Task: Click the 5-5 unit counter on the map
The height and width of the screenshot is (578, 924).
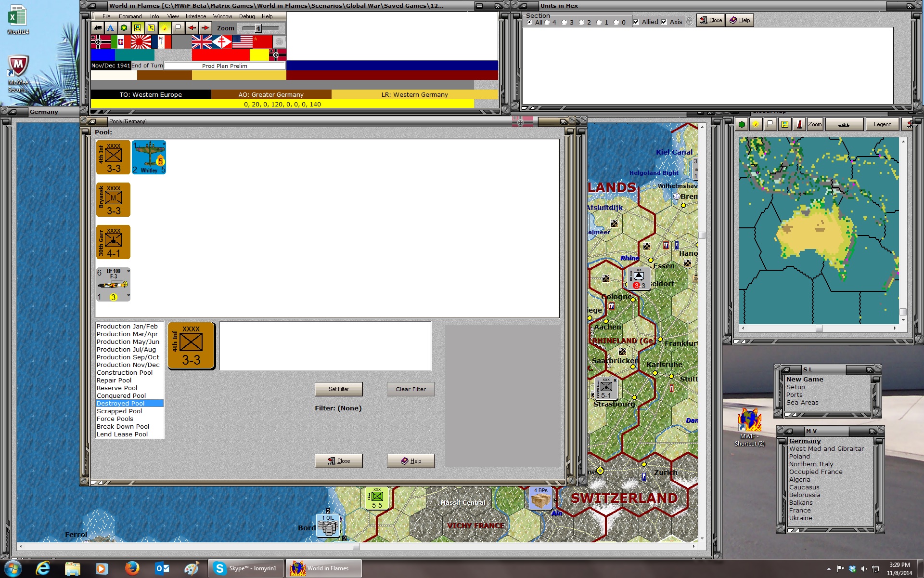Action: [x=377, y=498]
